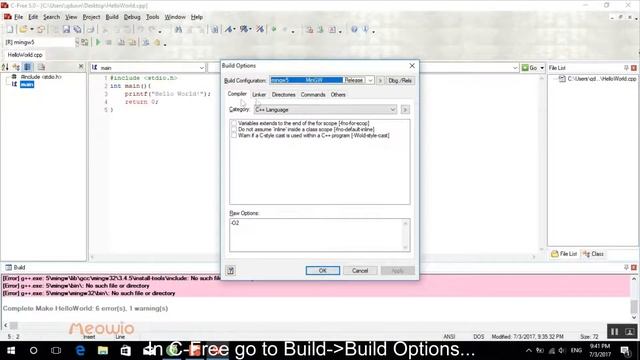Click Cancel in Build Options dialog
The image size is (640, 360).
(360, 271)
